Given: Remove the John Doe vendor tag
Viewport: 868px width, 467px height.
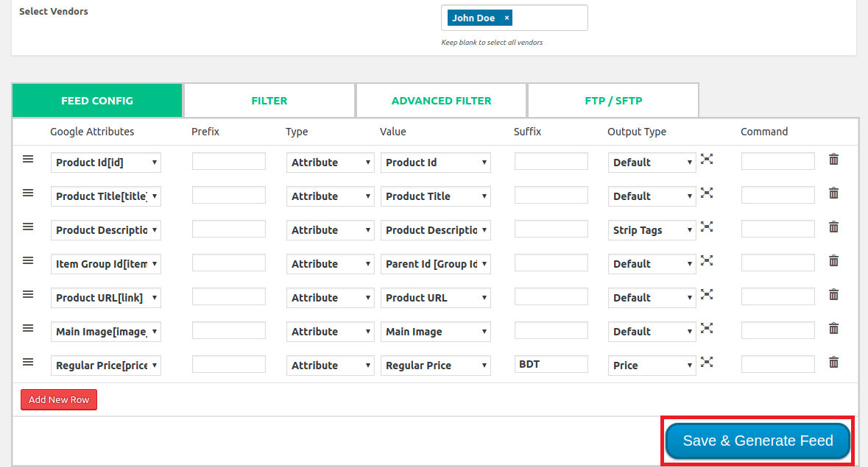Looking at the screenshot, I should pyautogui.click(x=506, y=17).
